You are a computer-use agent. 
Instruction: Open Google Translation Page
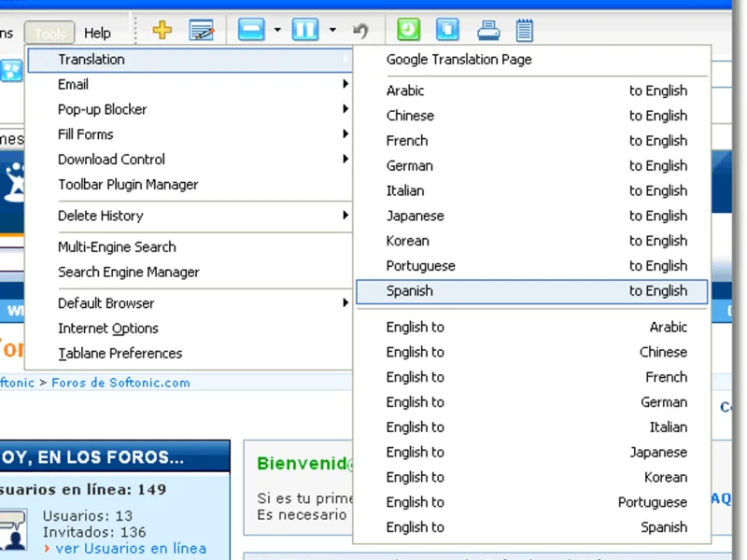[531, 60]
